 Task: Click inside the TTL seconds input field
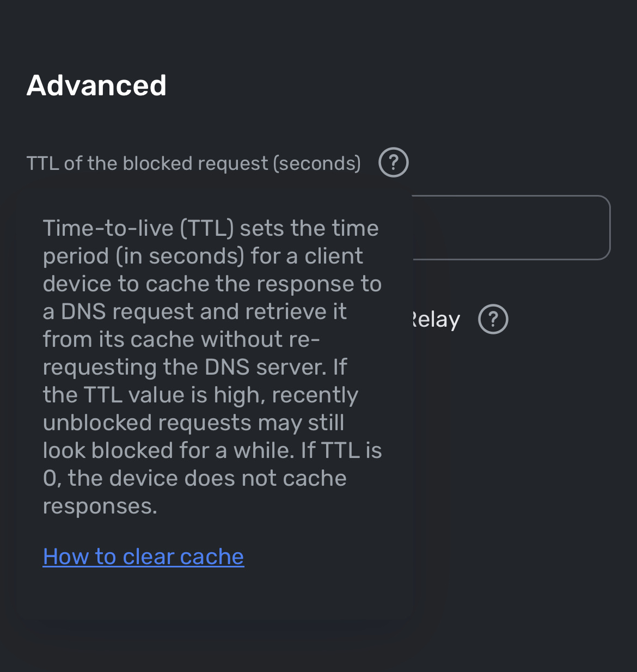tap(512, 228)
